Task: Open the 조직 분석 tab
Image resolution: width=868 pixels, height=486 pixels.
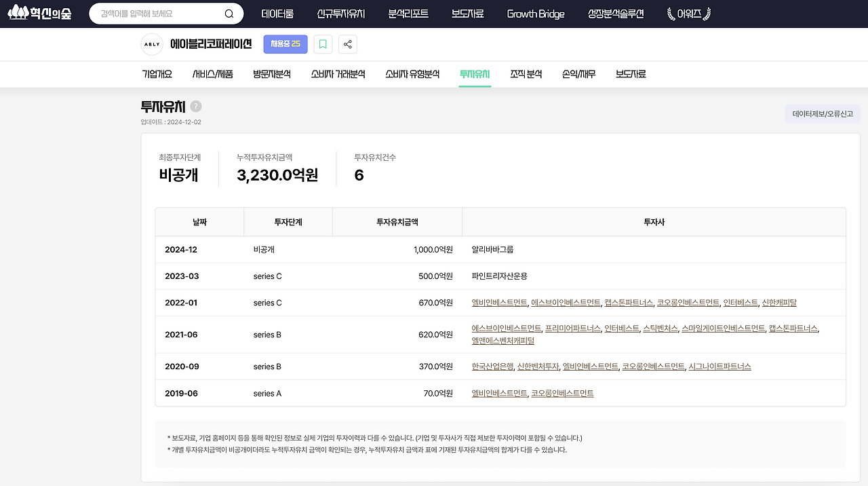Action: click(526, 74)
